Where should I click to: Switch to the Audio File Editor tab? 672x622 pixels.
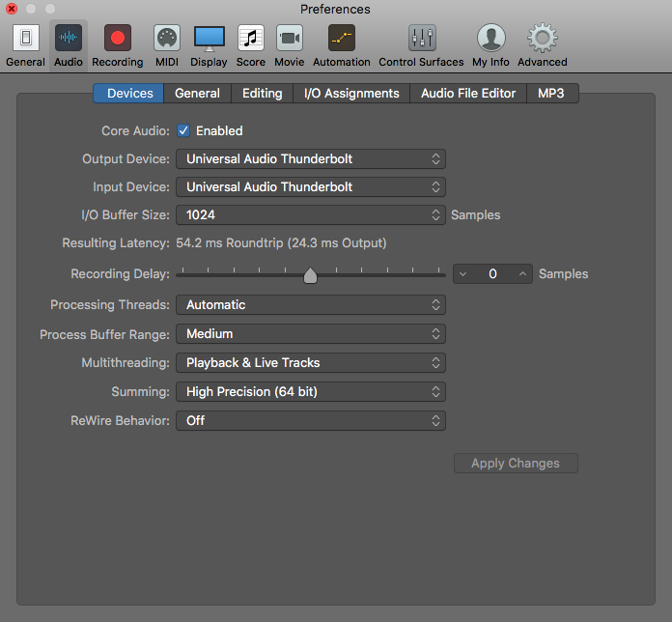click(x=468, y=94)
